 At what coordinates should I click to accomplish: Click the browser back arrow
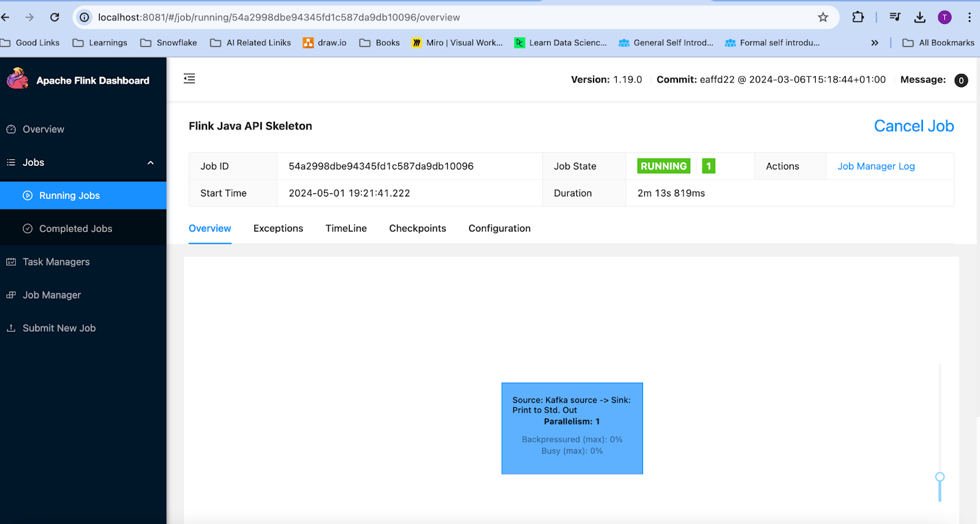tap(6, 17)
